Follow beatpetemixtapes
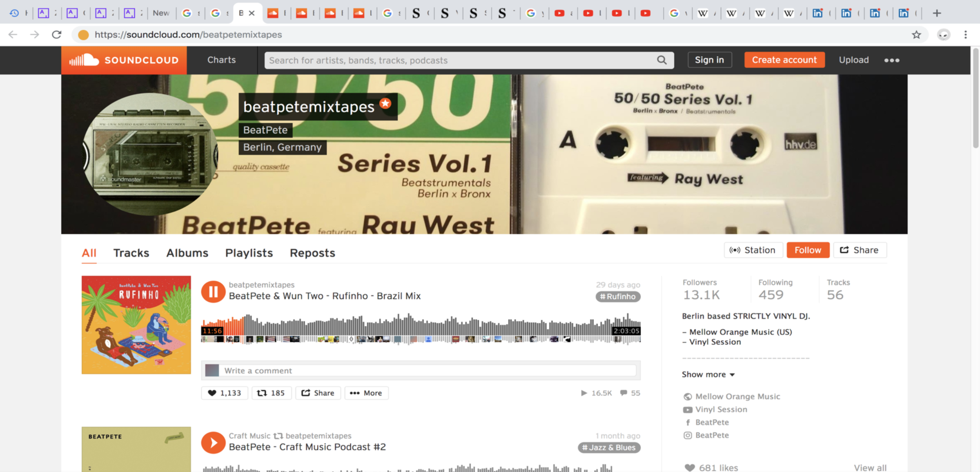 [x=808, y=250]
